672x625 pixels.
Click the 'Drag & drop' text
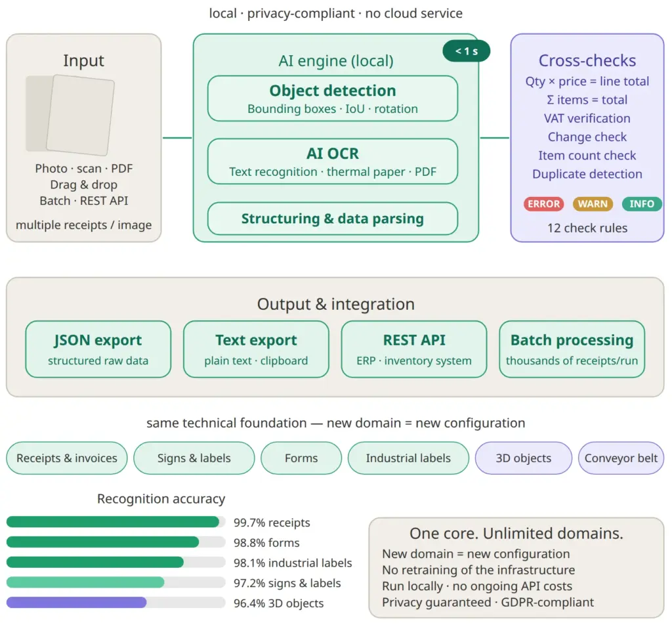point(83,184)
